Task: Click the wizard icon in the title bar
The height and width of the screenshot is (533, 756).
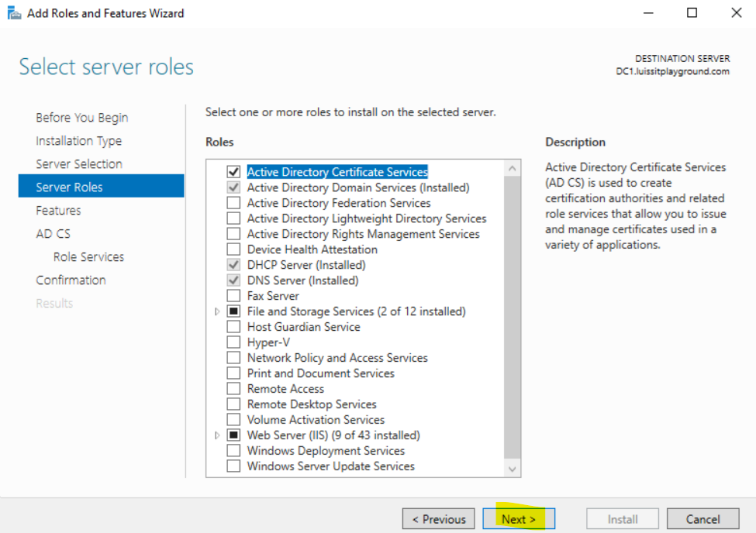Action: click(14, 13)
